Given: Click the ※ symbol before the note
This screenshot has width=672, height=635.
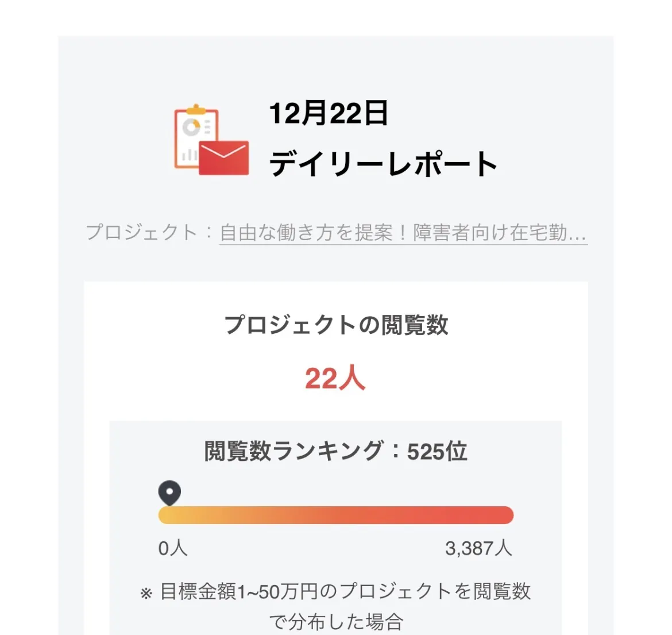Looking at the screenshot, I should [146, 593].
